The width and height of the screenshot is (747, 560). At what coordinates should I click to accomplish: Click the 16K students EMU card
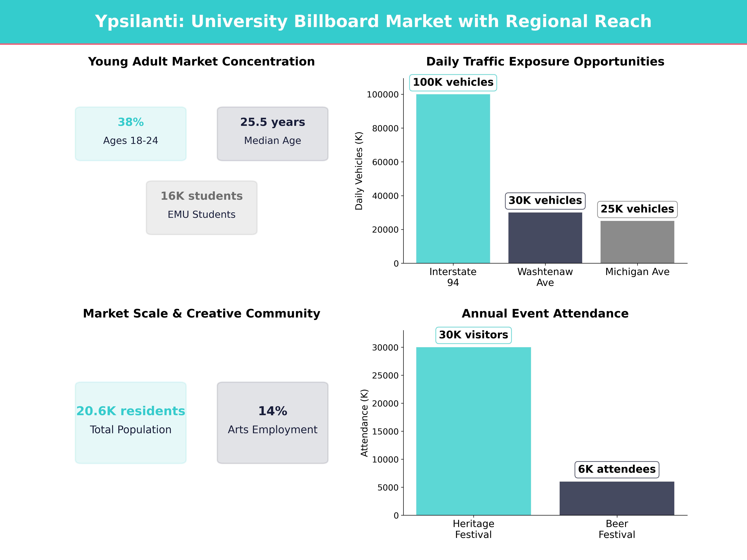coord(202,207)
